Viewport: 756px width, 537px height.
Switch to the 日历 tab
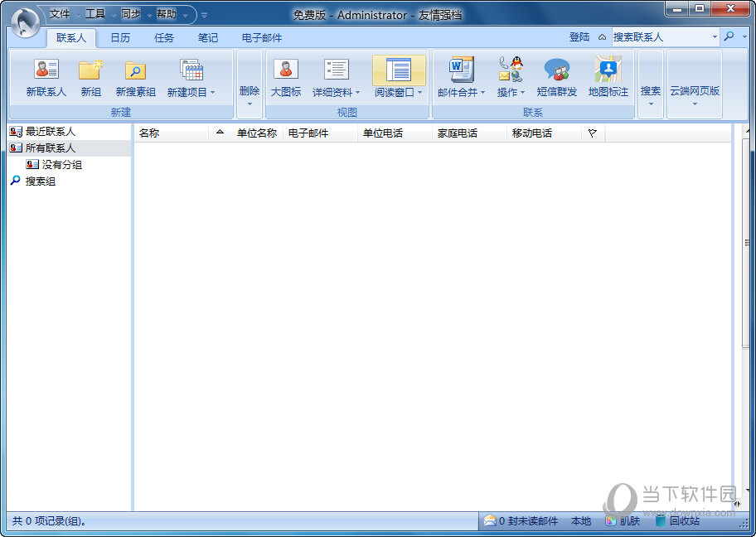120,37
